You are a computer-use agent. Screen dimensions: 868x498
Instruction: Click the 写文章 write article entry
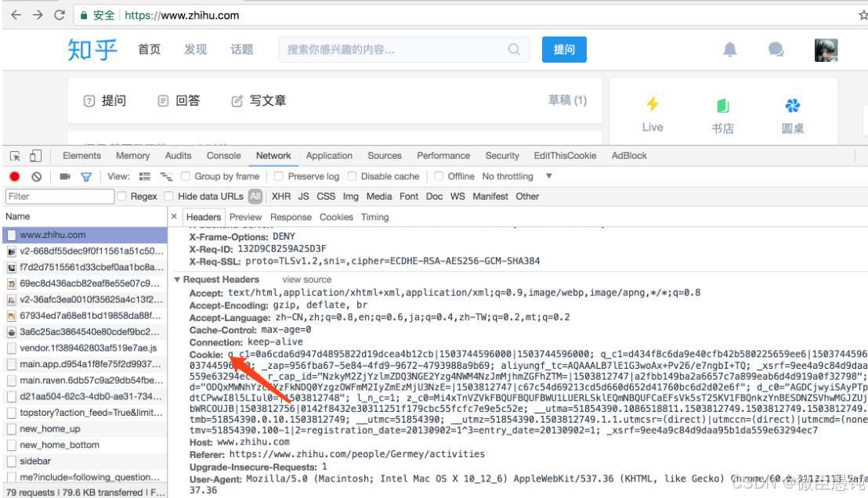point(259,101)
